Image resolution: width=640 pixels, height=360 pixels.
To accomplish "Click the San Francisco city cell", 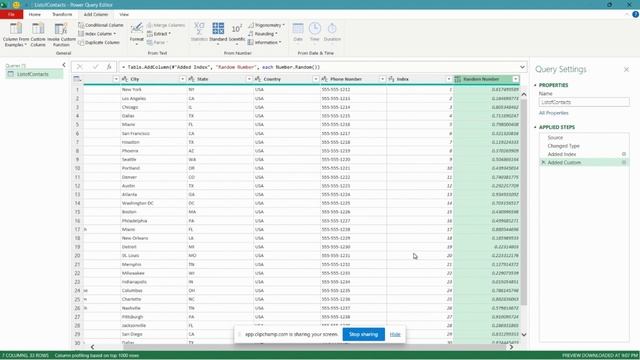I will 153,133.
